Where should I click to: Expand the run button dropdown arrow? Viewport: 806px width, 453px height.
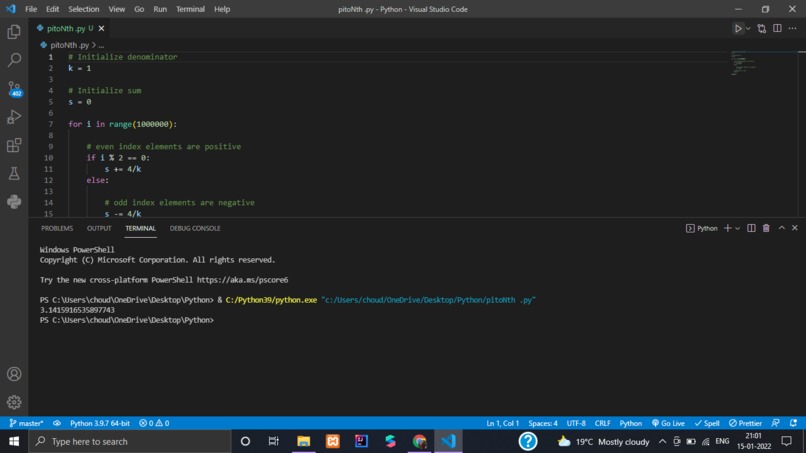tap(748, 29)
